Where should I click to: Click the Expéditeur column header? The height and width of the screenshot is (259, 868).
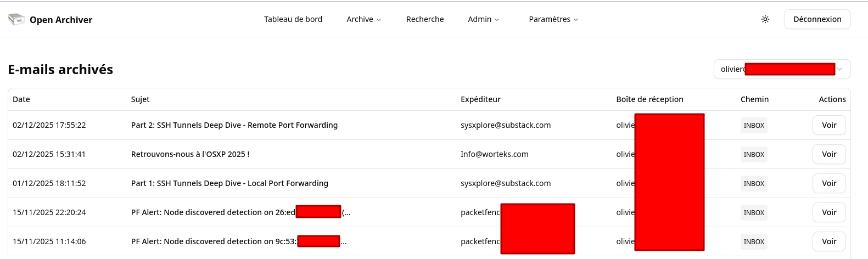click(480, 99)
